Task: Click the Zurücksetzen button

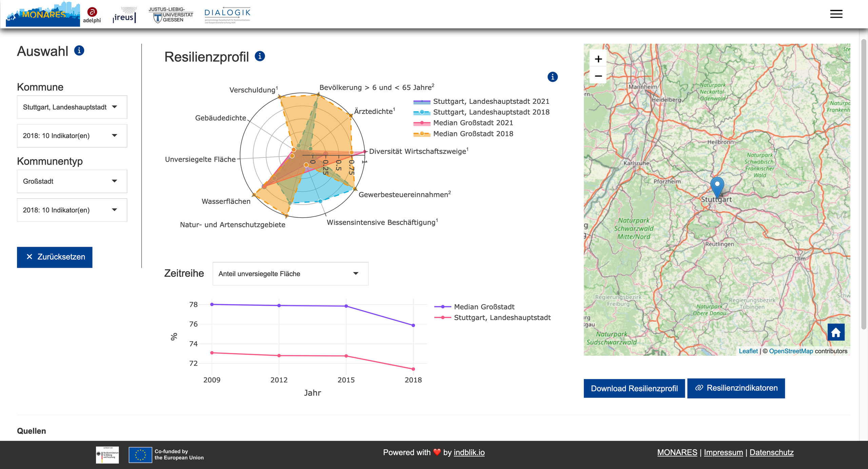Action: coord(55,257)
